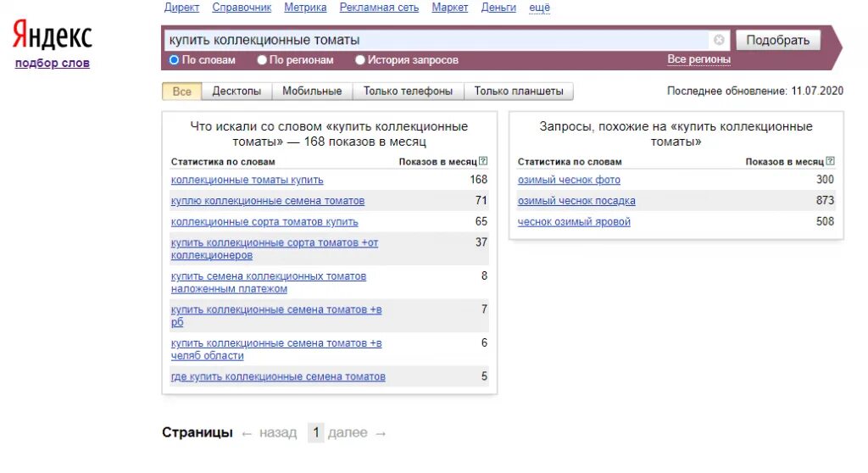Click the count 508 for чеснок озимый яровой
868x473 pixels.
coord(825,221)
